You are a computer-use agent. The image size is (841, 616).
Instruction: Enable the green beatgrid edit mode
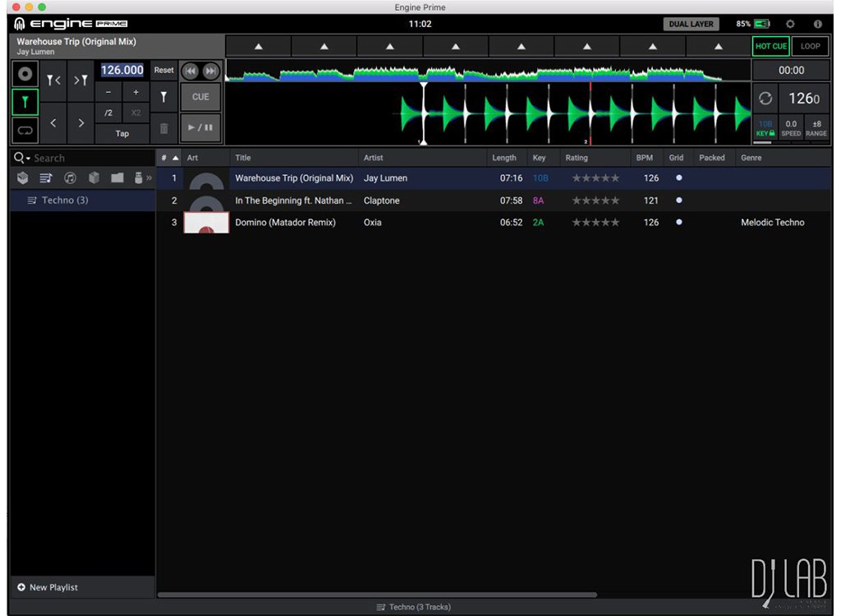[x=25, y=102]
